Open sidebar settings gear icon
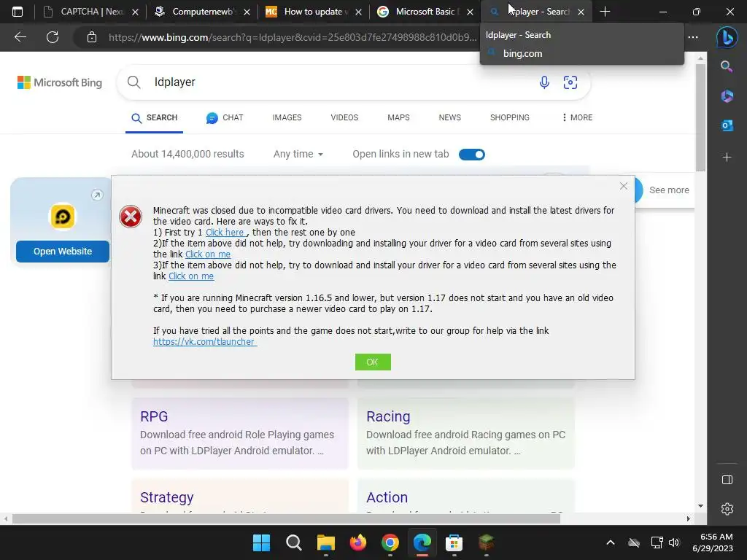 point(727,509)
